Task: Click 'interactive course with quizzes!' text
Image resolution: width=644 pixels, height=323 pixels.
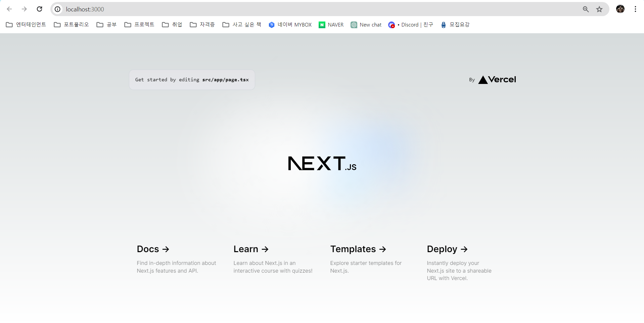Action: click(273, 271)
